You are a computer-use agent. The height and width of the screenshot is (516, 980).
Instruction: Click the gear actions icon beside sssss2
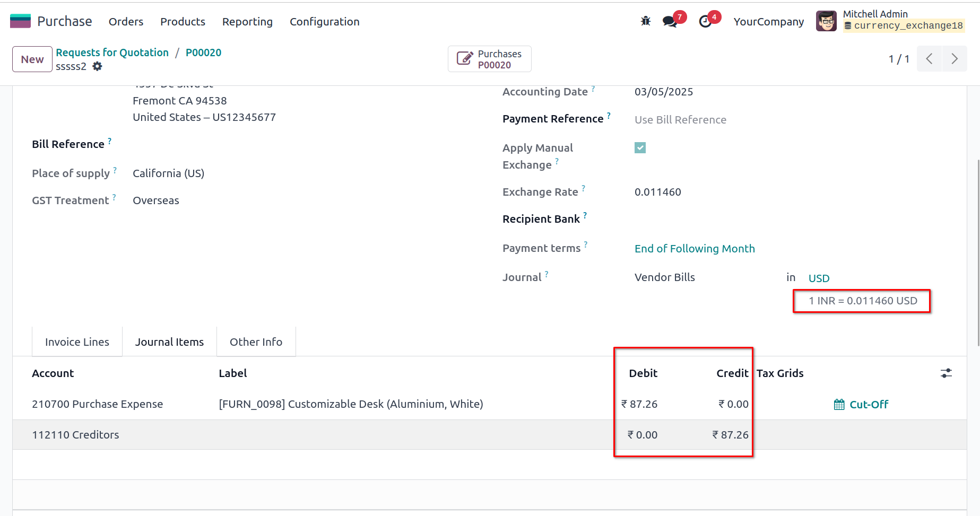[x=97, y=66]
